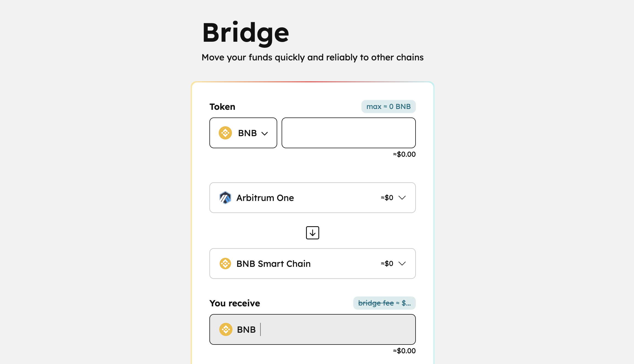Click the BNB coin icon in token selector
This screenshot has height=364, width=634.
click(x=225, y=133)
